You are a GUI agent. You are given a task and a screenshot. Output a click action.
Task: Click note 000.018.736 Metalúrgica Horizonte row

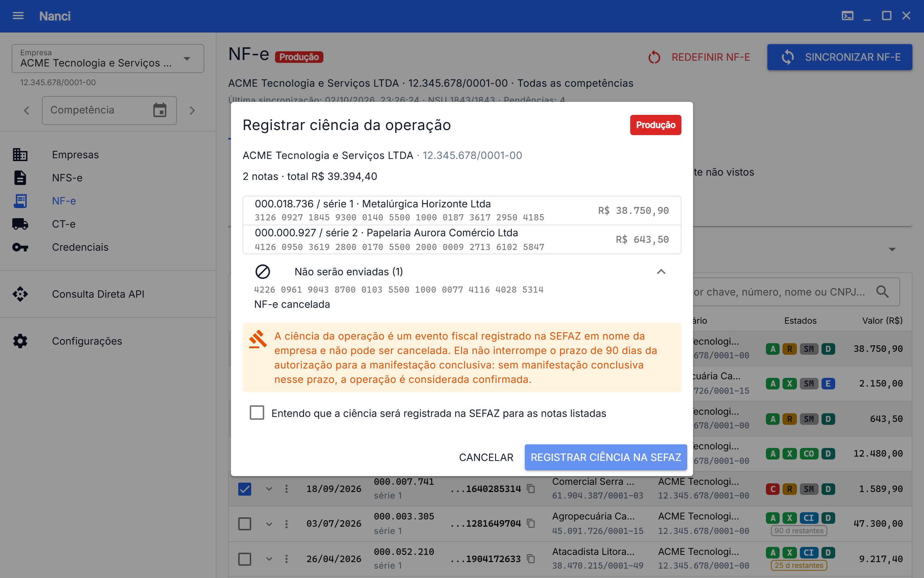coord(462,211)
